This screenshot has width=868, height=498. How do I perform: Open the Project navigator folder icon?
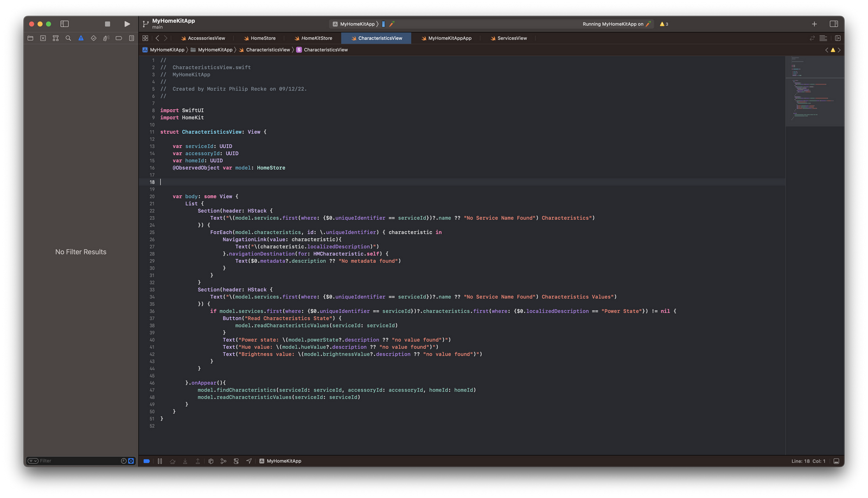pos(30,38)
